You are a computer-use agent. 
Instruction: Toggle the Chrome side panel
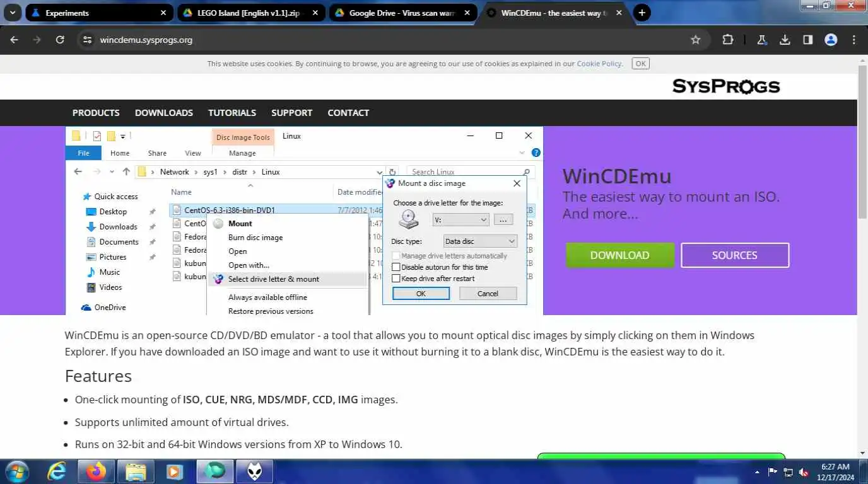(807, 40)
